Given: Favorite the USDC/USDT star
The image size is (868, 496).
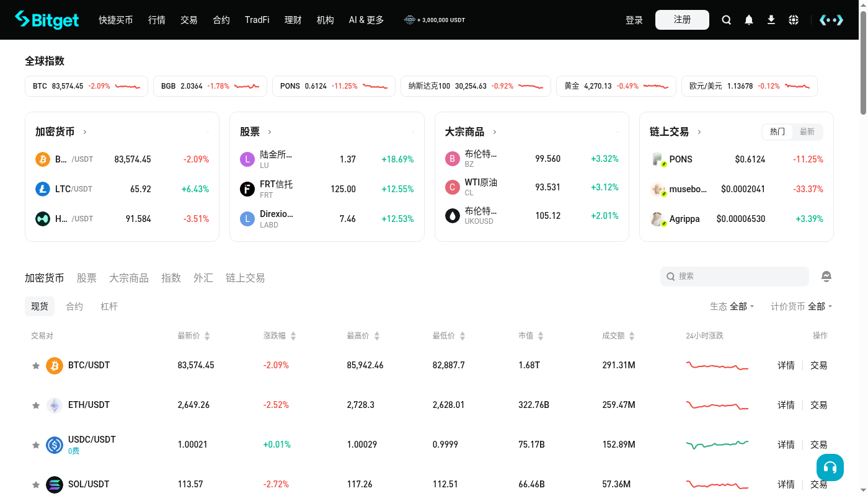Looking at the screenshot, I should point(36,445).
